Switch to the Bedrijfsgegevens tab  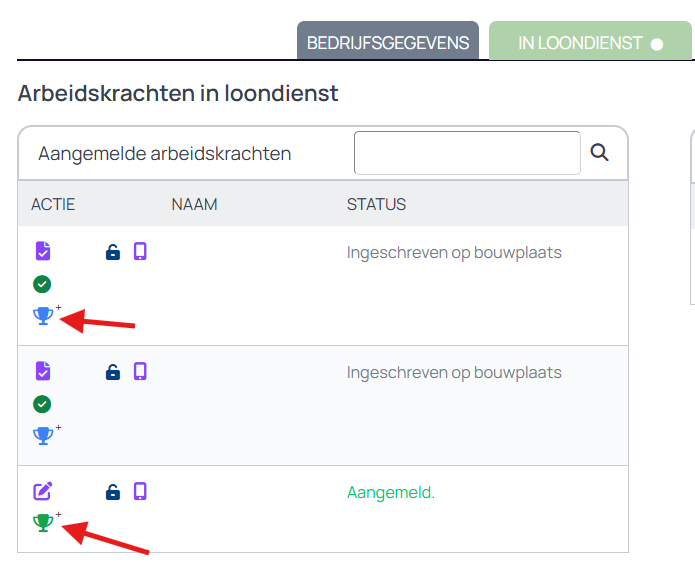[388, 43]
